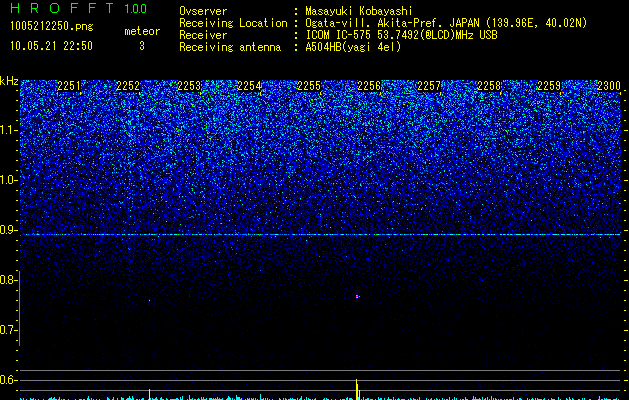Click the 0.6 kHz axis label

[x=8, y=380]
